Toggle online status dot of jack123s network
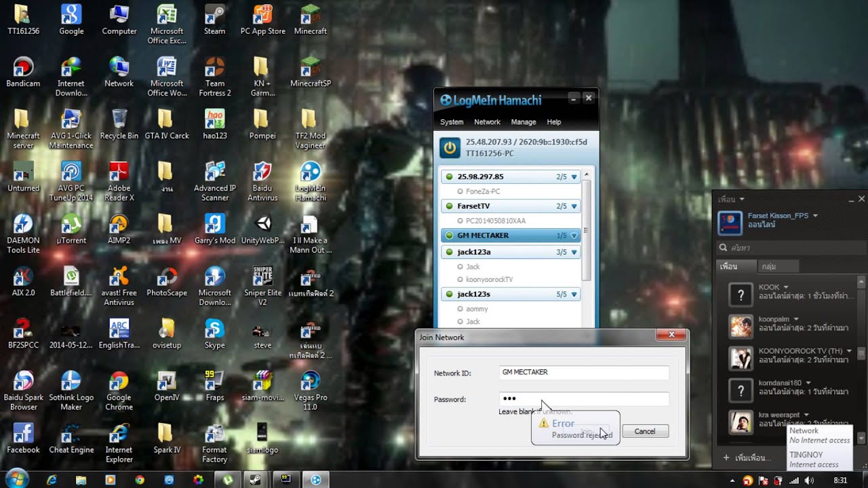 point(449,294)
